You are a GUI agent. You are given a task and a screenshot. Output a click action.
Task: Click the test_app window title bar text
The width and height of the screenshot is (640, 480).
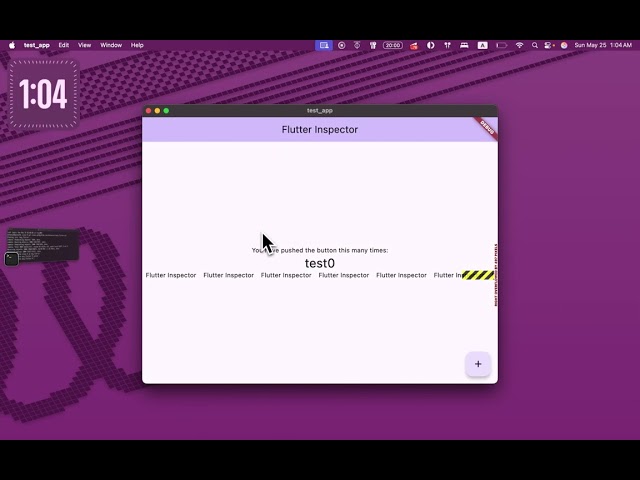(320, 111)
